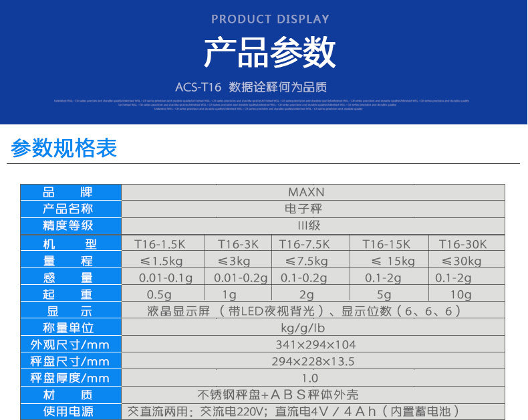Click the T16-7.5K model cell
Image resolution: width=528 pixels, height=420 pixels.
click(311, 243)
